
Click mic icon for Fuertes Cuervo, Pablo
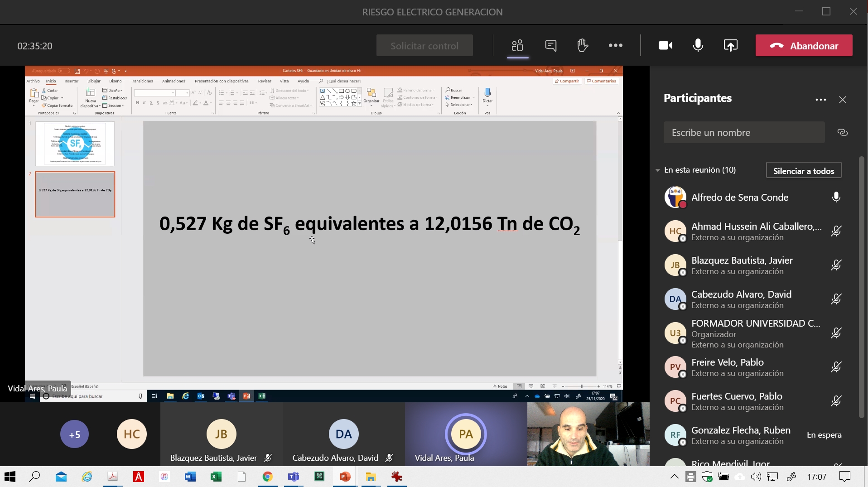pos(836,401)
